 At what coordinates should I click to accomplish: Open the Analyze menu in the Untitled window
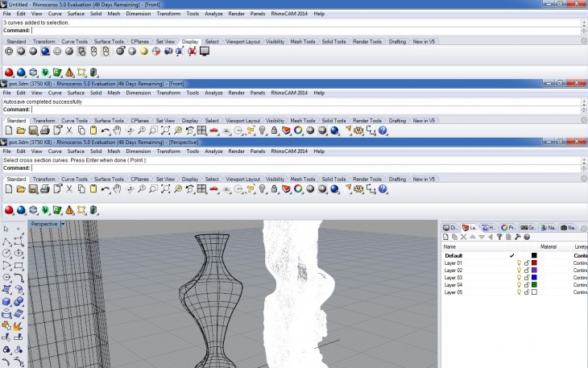(214, 14)
